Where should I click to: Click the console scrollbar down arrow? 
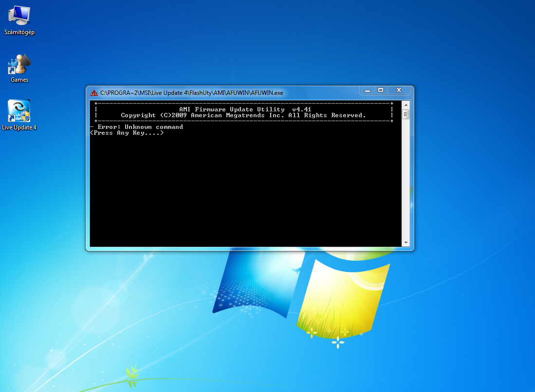click(406, 243)
